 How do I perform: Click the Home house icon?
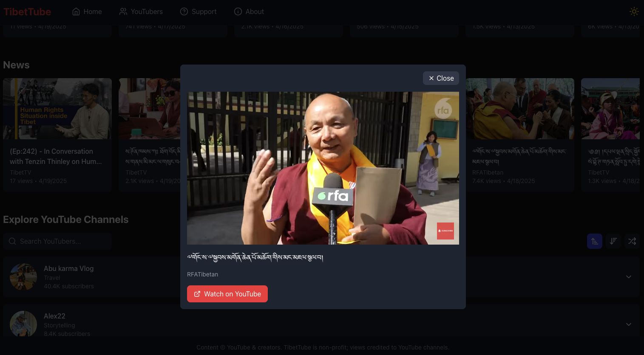point(76,11)
